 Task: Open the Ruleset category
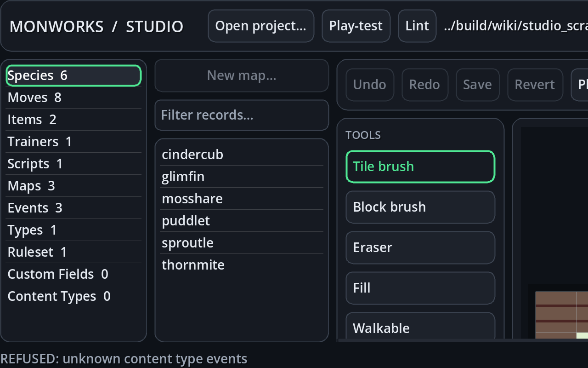(73, 252)
